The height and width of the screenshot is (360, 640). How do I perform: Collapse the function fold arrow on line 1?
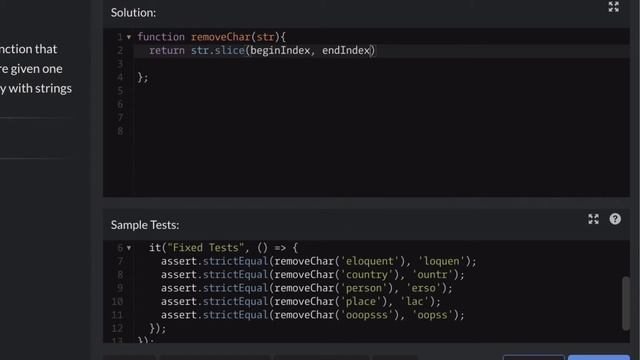129,37
